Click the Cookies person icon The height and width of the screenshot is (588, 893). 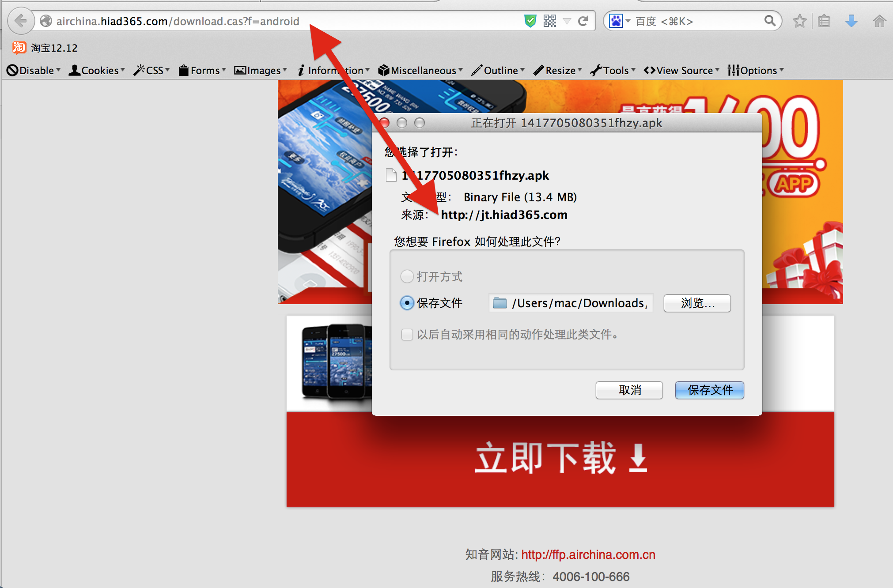tap(74, 70)
